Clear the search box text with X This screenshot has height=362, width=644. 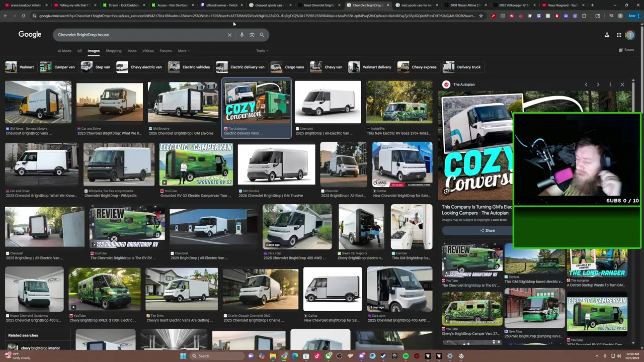tap(229, 35)
